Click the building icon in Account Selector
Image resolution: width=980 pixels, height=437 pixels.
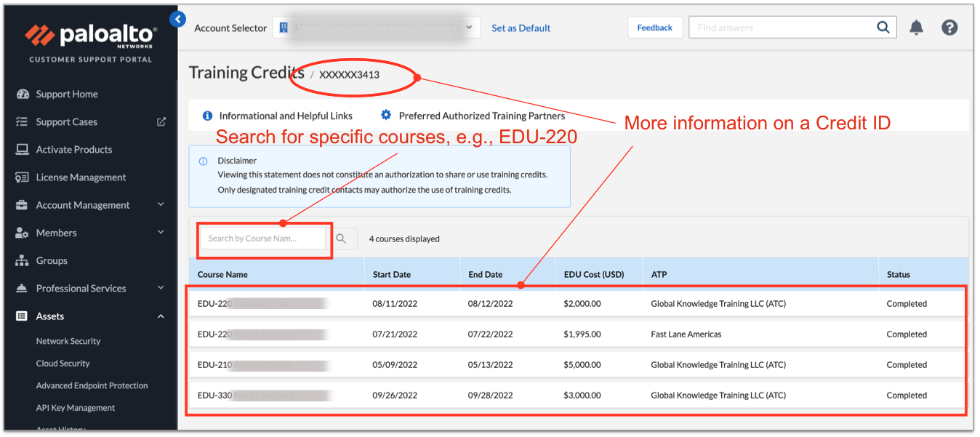pos(284,28)
